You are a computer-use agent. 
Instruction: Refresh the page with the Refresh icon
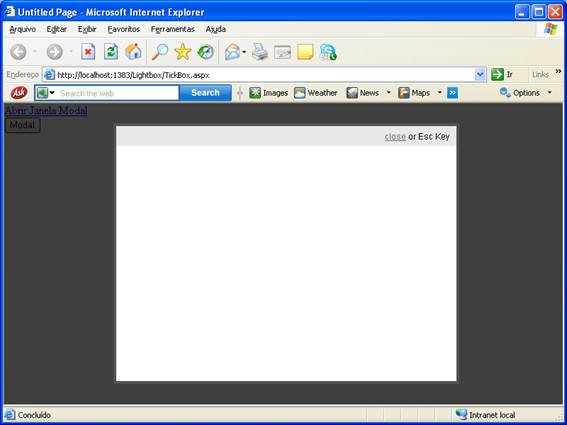[111, 52]
